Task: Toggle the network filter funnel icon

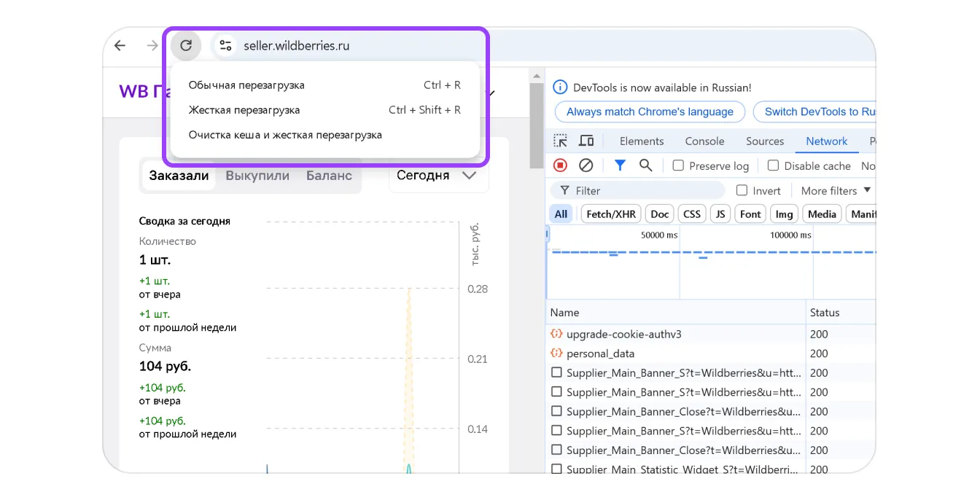Action: pyautogui.click(x=620, y=165)
